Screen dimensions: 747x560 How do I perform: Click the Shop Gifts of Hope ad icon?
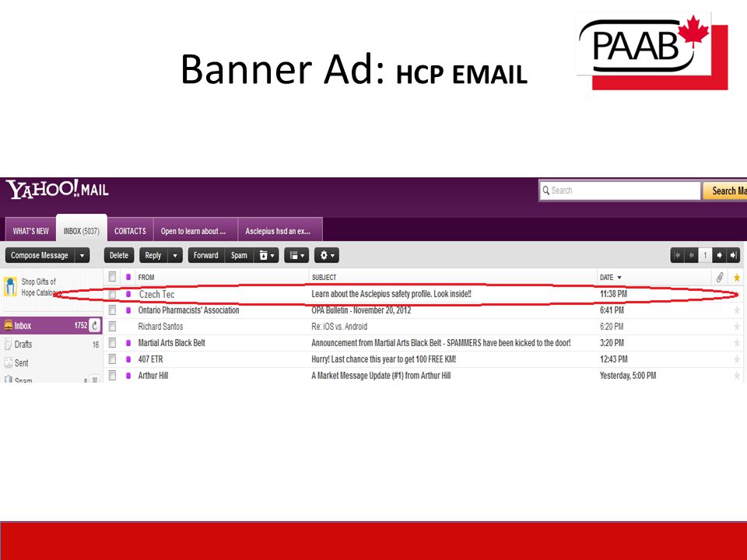[10, 287]
